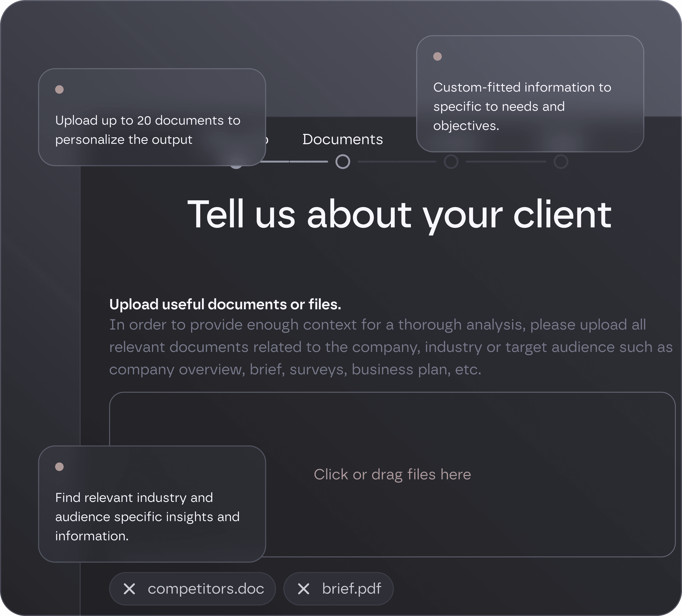Image resolution: width=682 pixels, height=616 pixels.
Task: Click 'Find relevant industry' tooltip text
Action: (x=147, y=516)
